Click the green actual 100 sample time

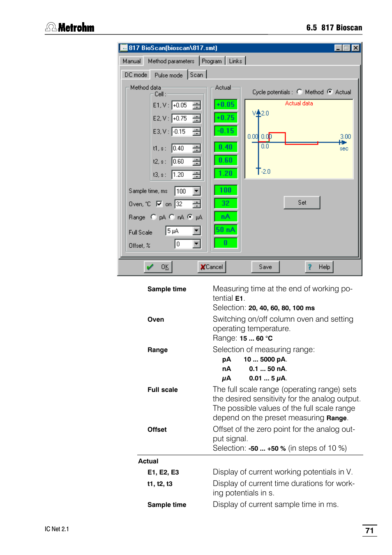pyautogui.click(x=226, y=190)
